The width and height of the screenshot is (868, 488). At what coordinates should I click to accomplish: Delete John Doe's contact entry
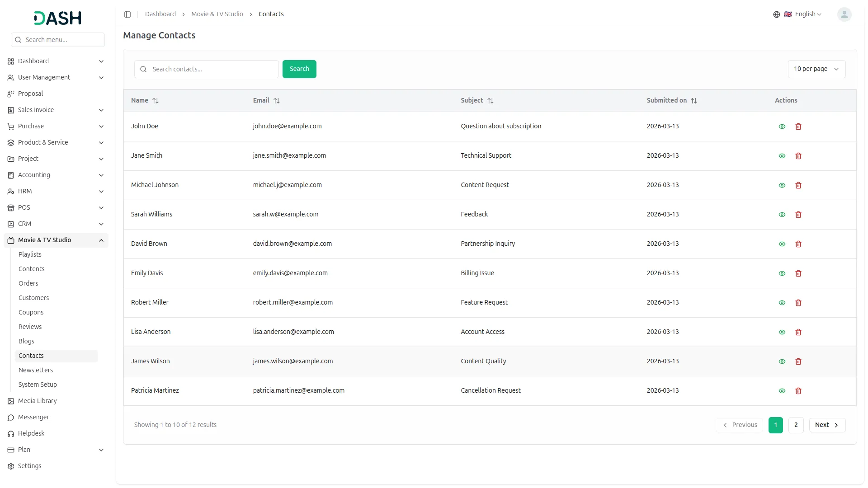pyautogui.click(x=798, y=127)
